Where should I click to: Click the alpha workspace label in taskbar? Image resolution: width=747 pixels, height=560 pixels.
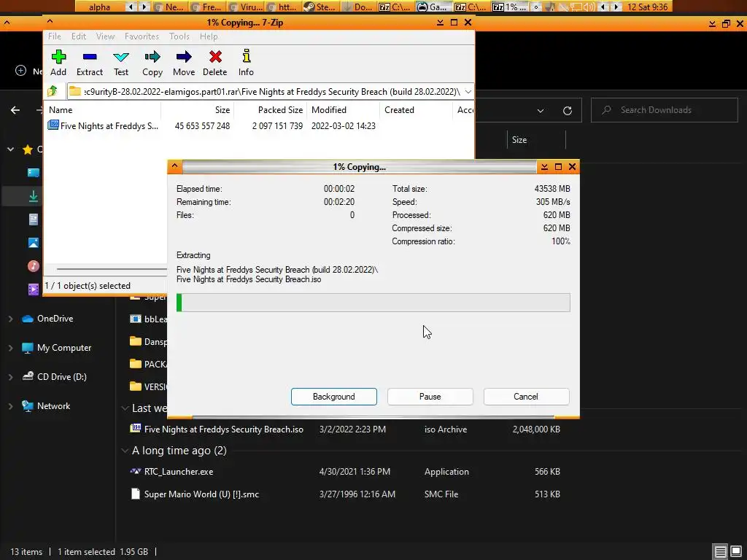[x=99, y=7]
